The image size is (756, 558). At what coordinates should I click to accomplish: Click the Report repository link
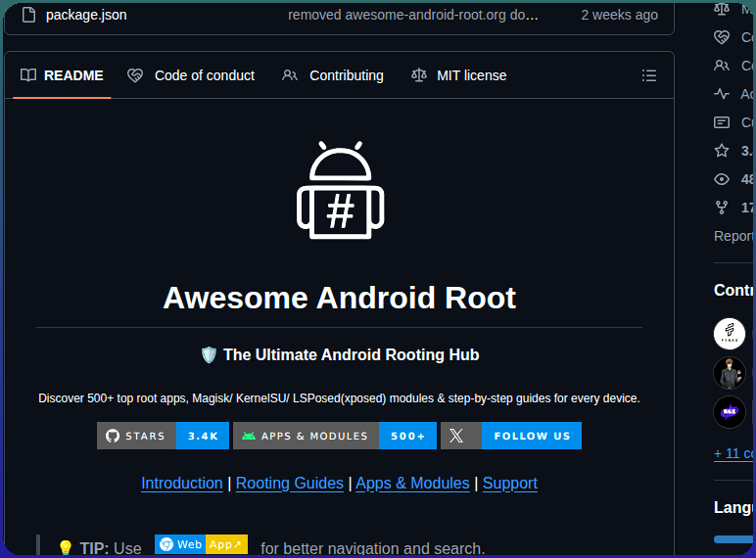[732, 236]
